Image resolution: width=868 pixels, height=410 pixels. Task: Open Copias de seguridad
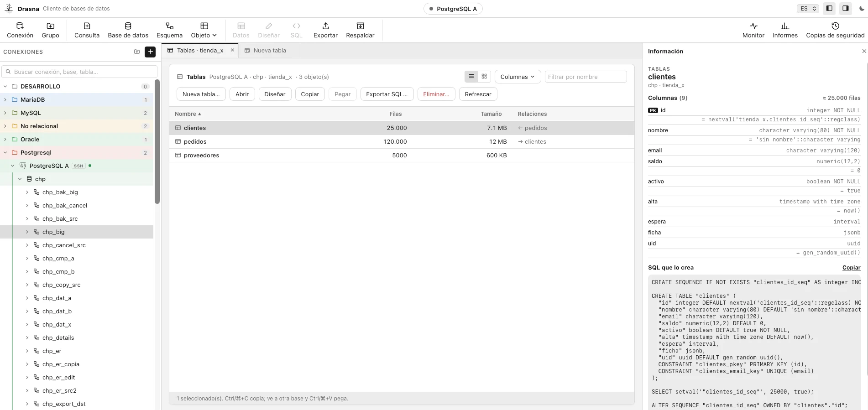click(x=835, y=30)
